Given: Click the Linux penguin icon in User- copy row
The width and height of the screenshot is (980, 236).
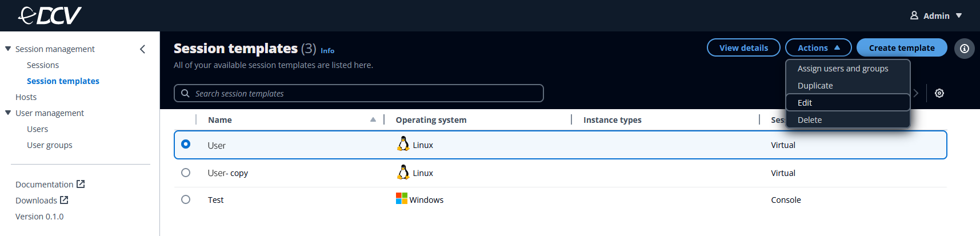Looking at the screenshot, I should click(403, 173).
